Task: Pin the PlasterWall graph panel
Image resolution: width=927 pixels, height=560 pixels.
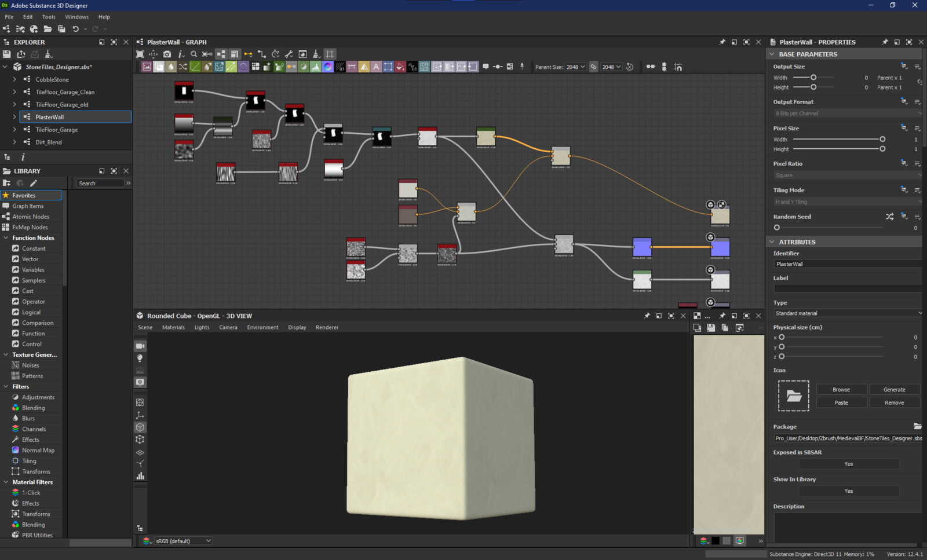Action: pyautogui.click(x=722, y=42)
